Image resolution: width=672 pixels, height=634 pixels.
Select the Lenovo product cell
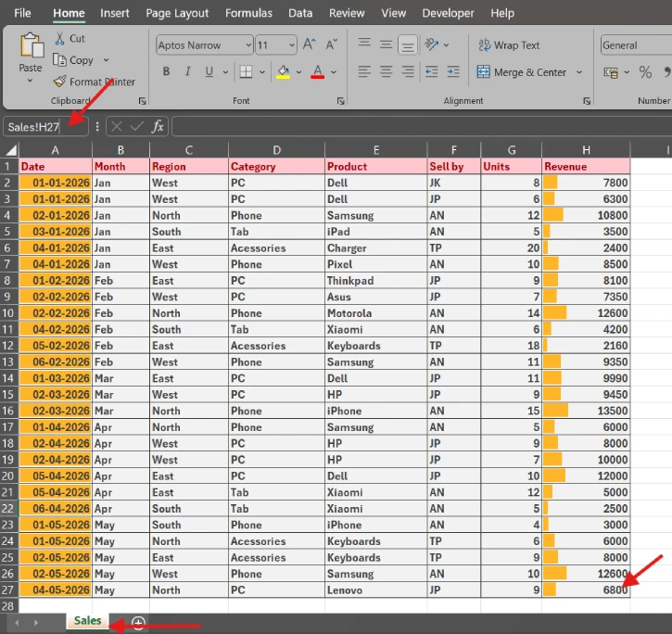pos(376,590)
